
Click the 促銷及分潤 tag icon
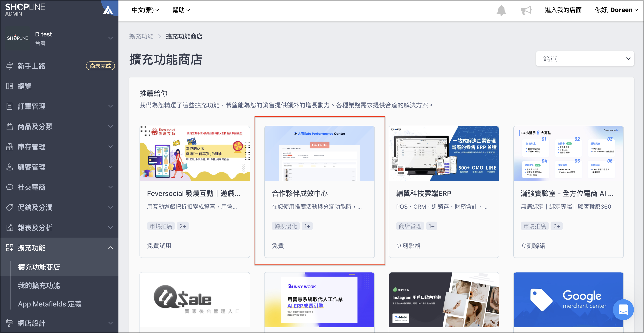pos(9,207)
